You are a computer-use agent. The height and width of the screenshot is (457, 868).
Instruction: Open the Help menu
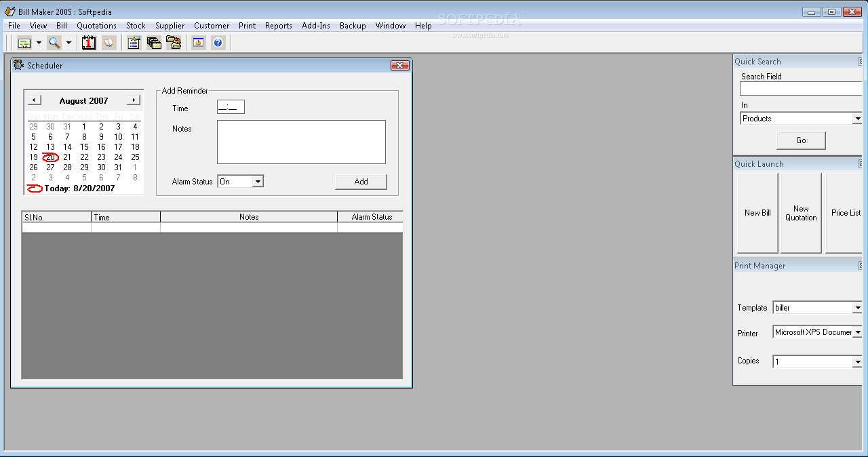point(423,26)
